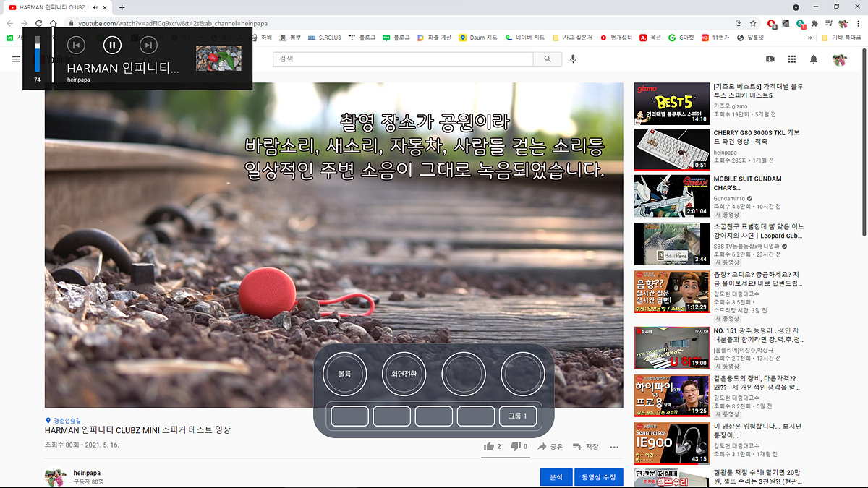Skip to next track in media overlay
The width and height of the screenshot is (868, 488).
tap(148, 46)
